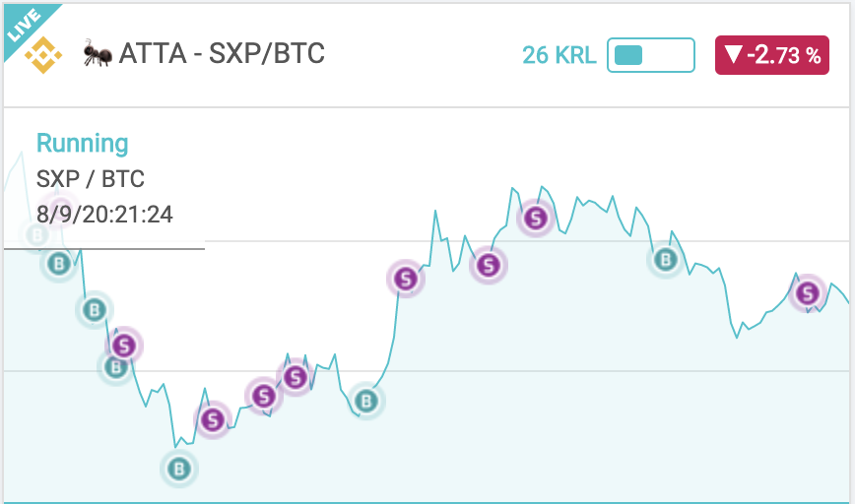The height and width of the screenshot is (504, 855).
Task: Select the Sell marker overlapping a Buy on the downtrend
Action: pos(124,346)
